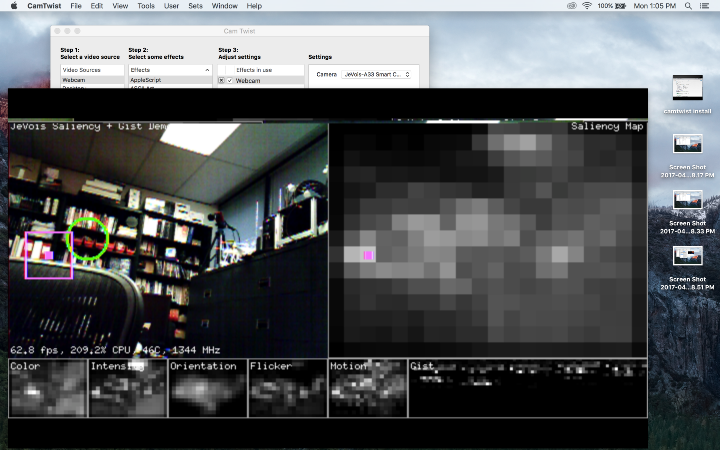Select Screen Shot 2017-04...8.17 PM file
This screenshot has width=720, height=450.
(687, 156)
